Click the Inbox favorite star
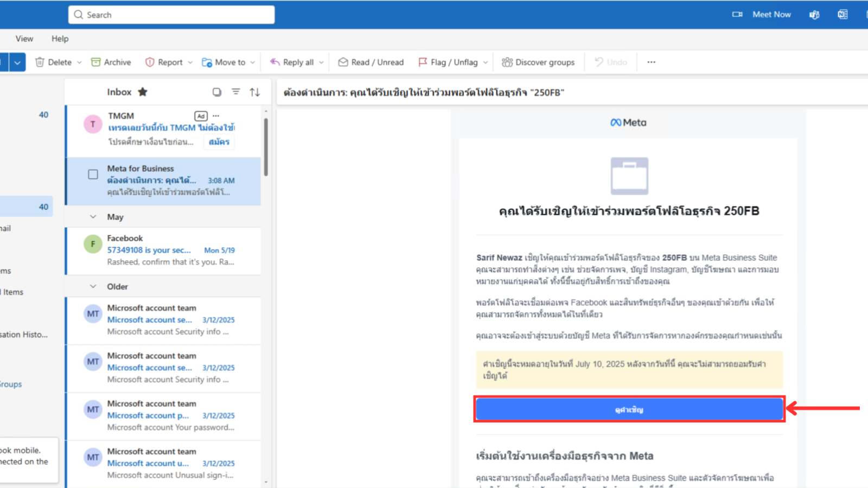868x488 pixels. [x=143, y=92]
